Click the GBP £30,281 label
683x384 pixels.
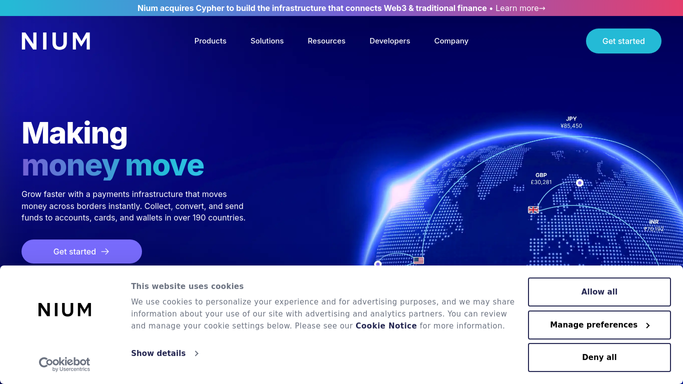coord(541,179)
